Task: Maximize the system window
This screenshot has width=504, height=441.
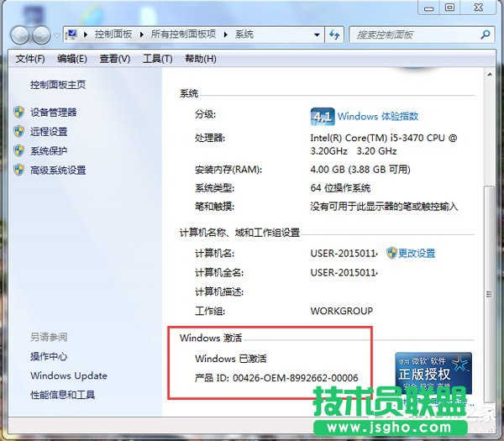Action: pos(449,8)
